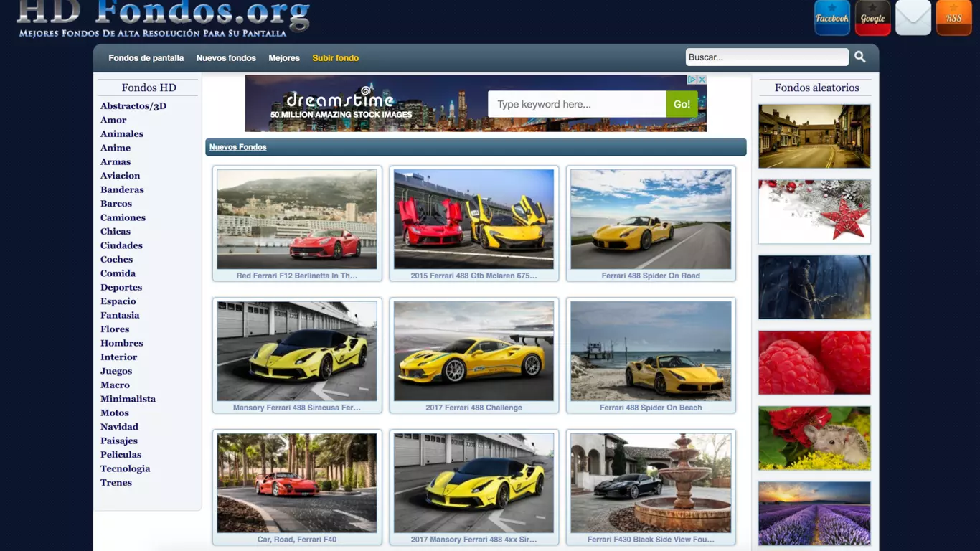The height and width of the screenshot is (551, 980).
Task: Open Ferrari 488 Spider On Road thumbnail
Action: 651,220
